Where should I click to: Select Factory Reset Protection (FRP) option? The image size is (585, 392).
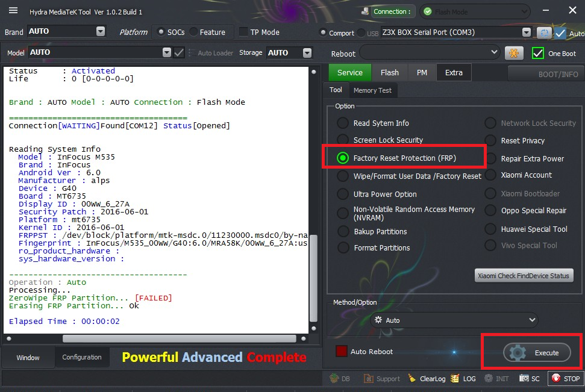click(342, 158)
